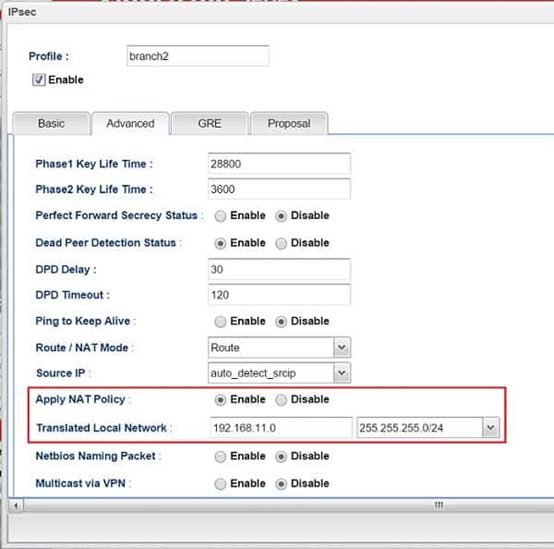The height and width of the screenshot is (549, 554).
Task: Disable Apply NAT Policy
Action: coord(281,400)
